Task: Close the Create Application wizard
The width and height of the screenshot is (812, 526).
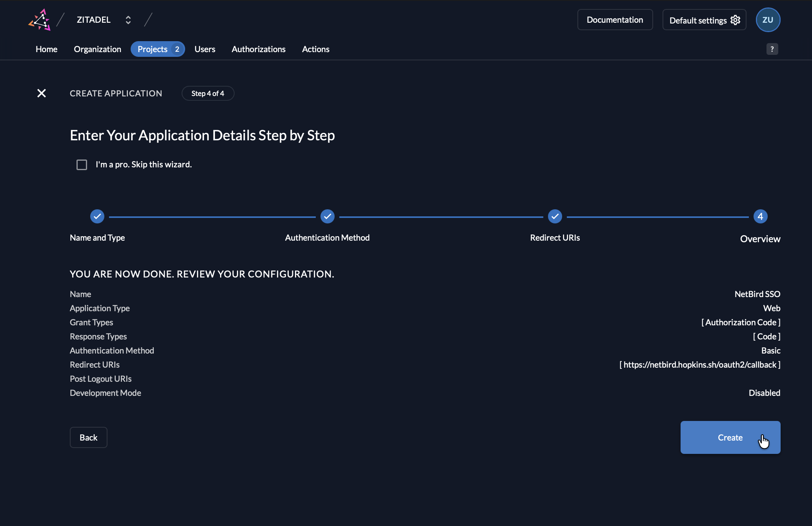Action: coord(42,93)
